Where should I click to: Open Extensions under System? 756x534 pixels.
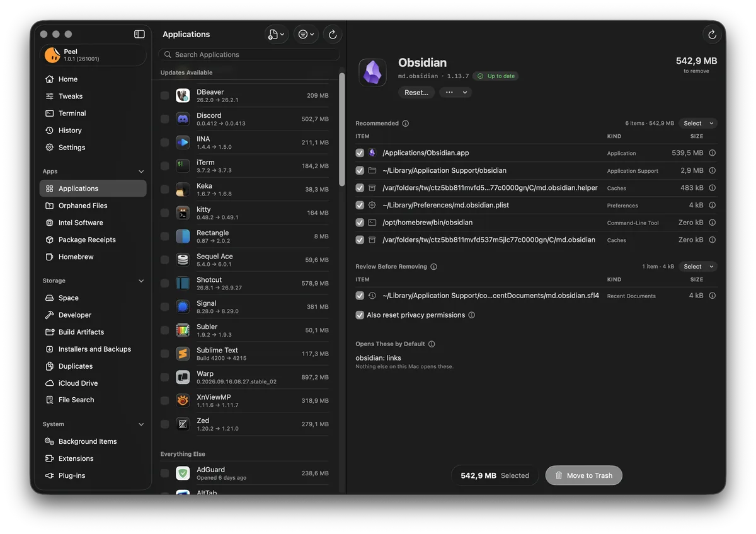(x=93, y=458)
